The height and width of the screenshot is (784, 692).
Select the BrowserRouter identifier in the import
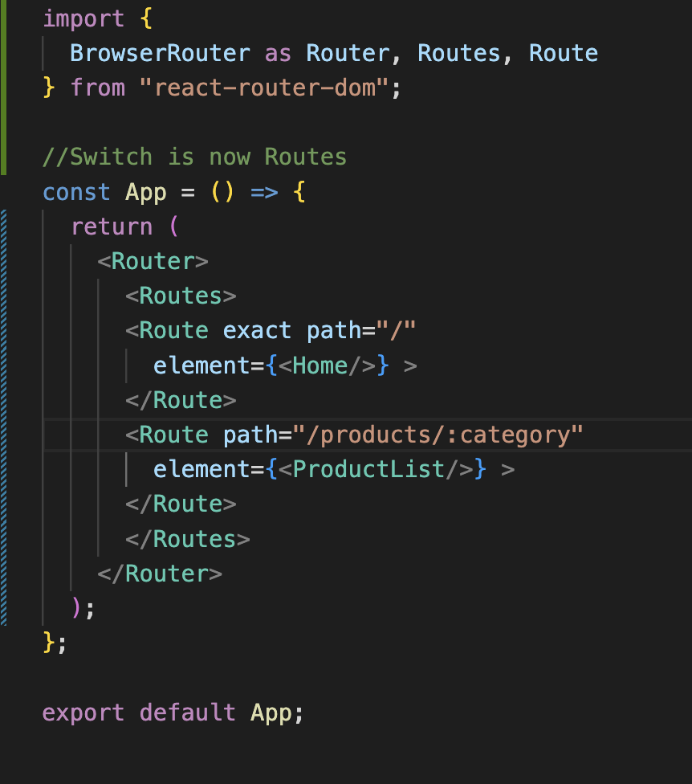point(159,52)
